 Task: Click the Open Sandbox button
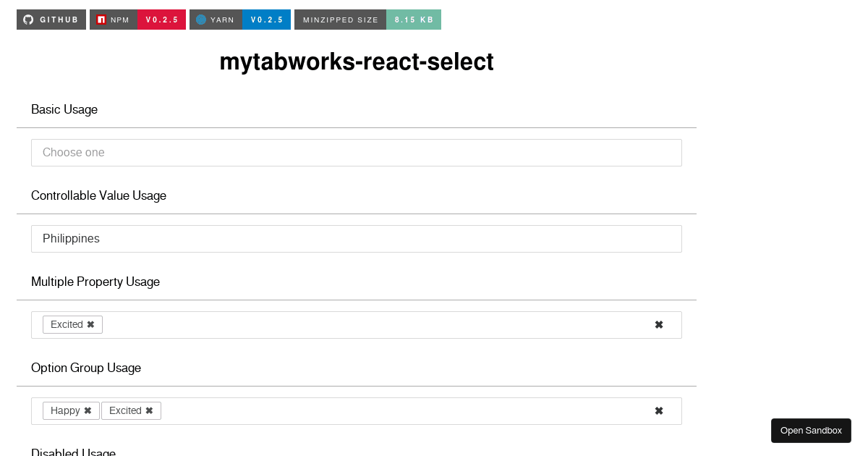coord(811,430)
